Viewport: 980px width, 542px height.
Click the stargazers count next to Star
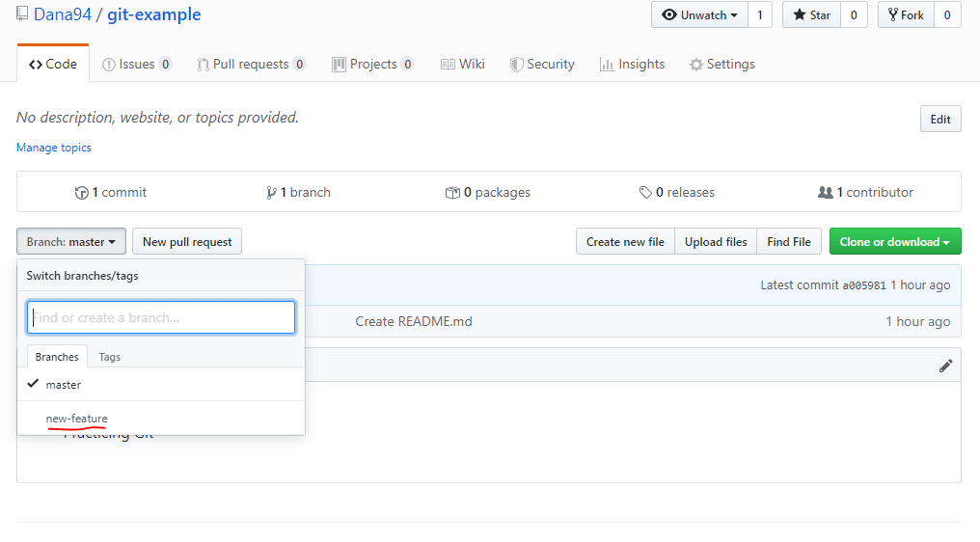pos(854,15)
